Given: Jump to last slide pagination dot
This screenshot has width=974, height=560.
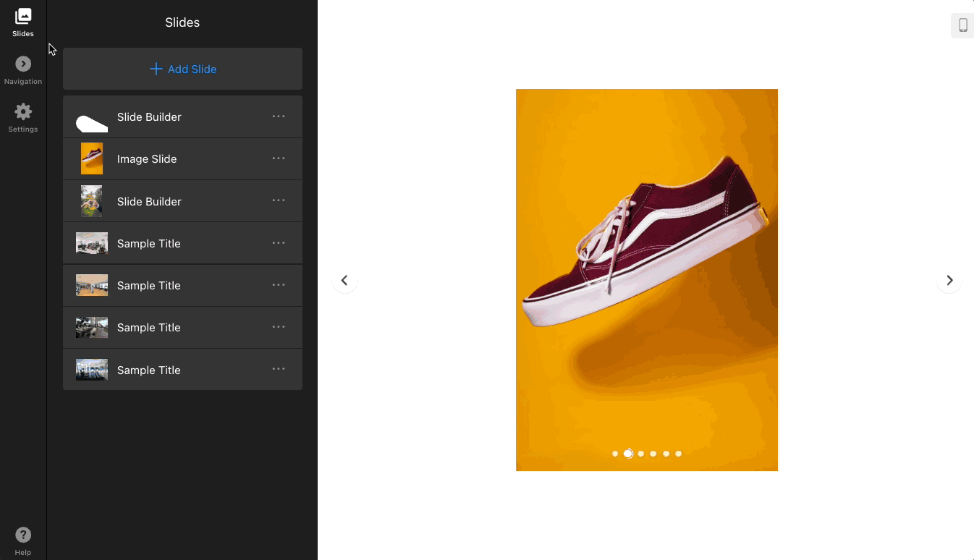Looking at the screenshot, I should click(x=678, y=454).
